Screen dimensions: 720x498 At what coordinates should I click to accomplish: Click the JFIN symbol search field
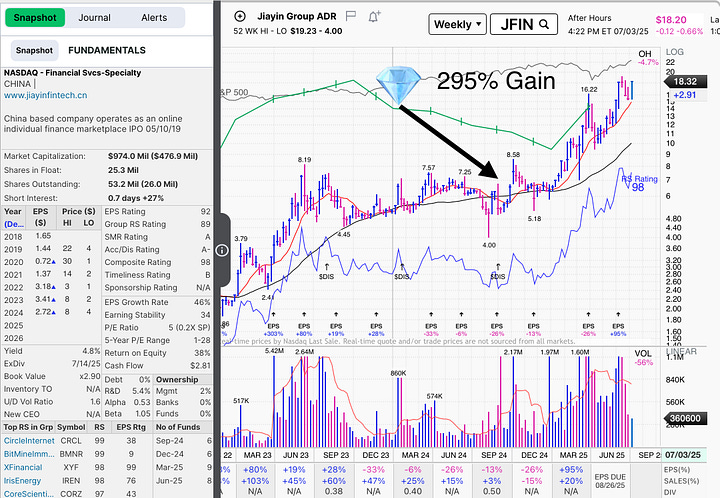(524, 24)
